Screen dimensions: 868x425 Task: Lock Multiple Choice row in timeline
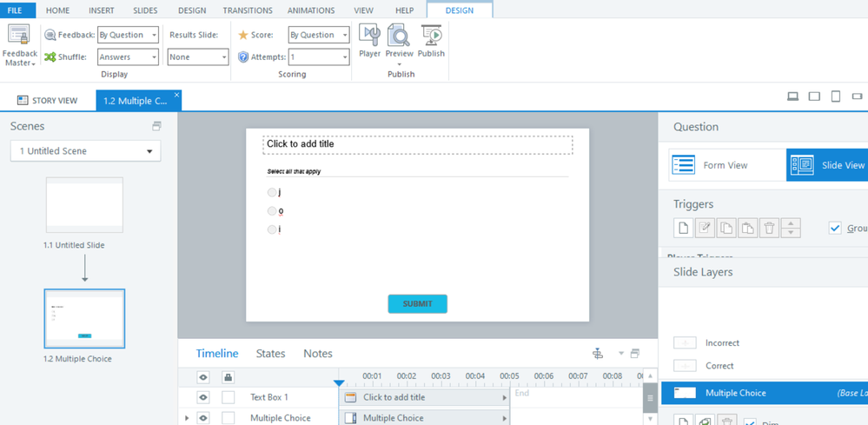[x=228, y=418]
